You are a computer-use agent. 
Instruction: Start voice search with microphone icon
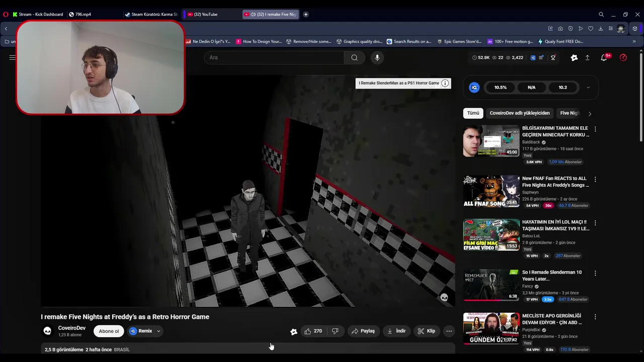pos(377,57)
